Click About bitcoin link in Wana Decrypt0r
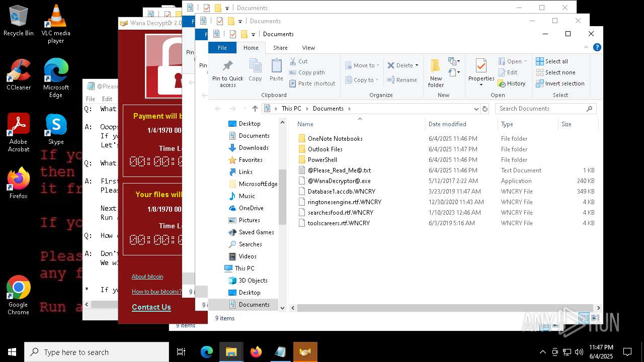The width and height of the screenshot is (644, 362). coord(147,277)
